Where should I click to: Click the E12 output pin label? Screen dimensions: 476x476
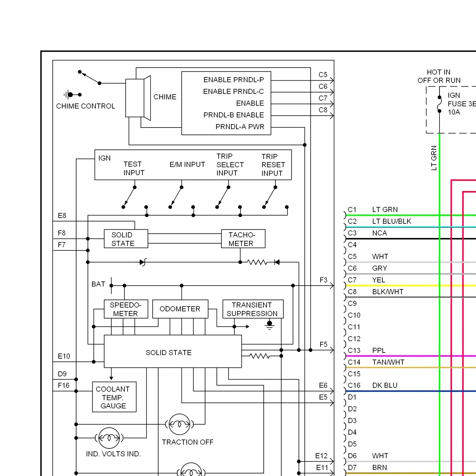coord(321,456)
